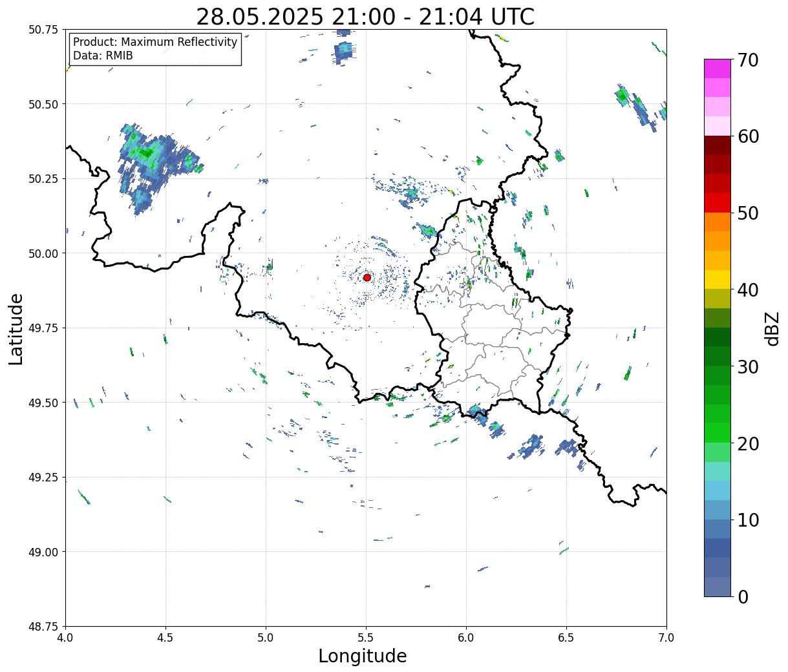Click the 'Product: Maximum Reflectivity' legend text
Screen dimensions: 788x672
[x=155, y=42]
